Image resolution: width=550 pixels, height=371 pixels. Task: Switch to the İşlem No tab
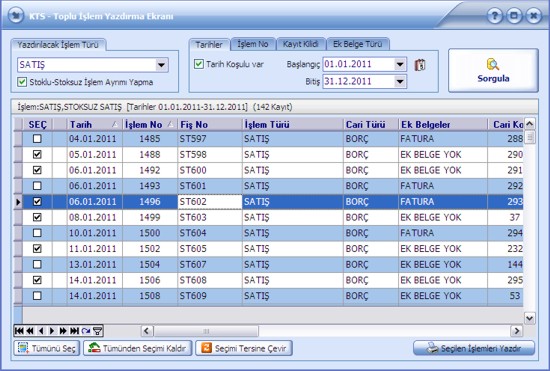[x=253, y=45]
